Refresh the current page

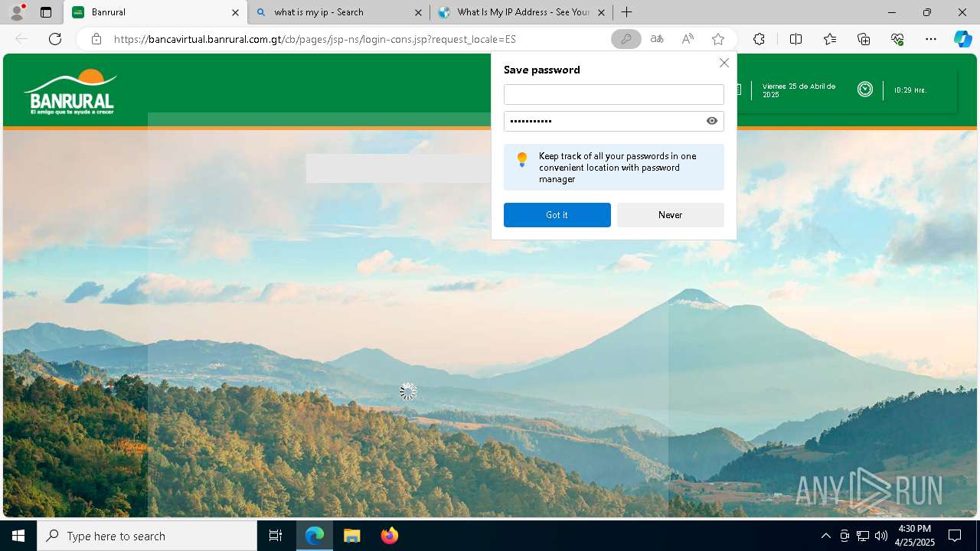tap(55, 39)
